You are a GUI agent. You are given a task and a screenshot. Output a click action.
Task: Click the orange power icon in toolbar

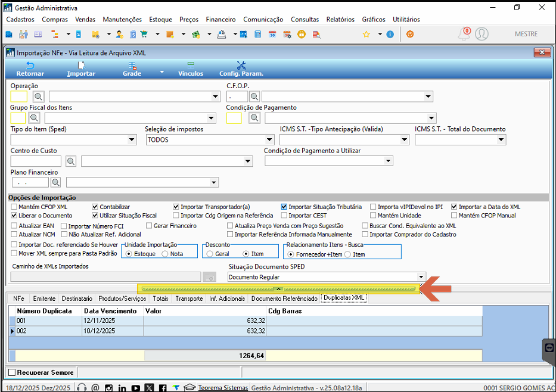click(409, 35)
